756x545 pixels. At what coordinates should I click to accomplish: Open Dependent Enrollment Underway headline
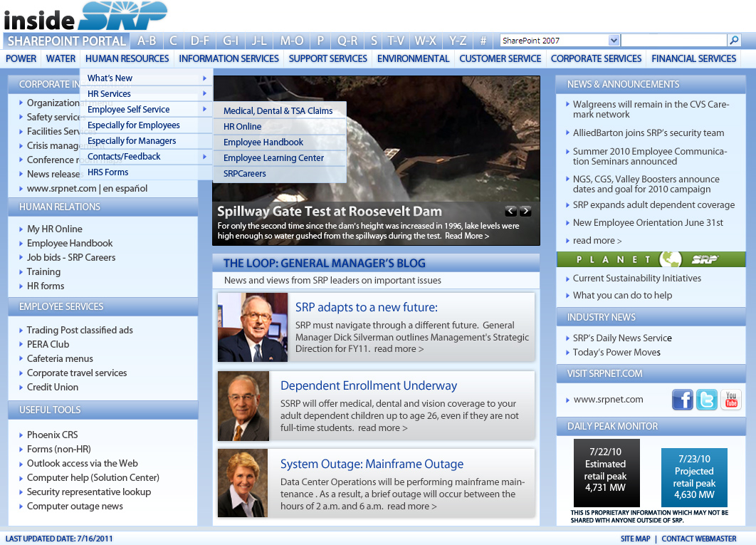coord(368,385)
